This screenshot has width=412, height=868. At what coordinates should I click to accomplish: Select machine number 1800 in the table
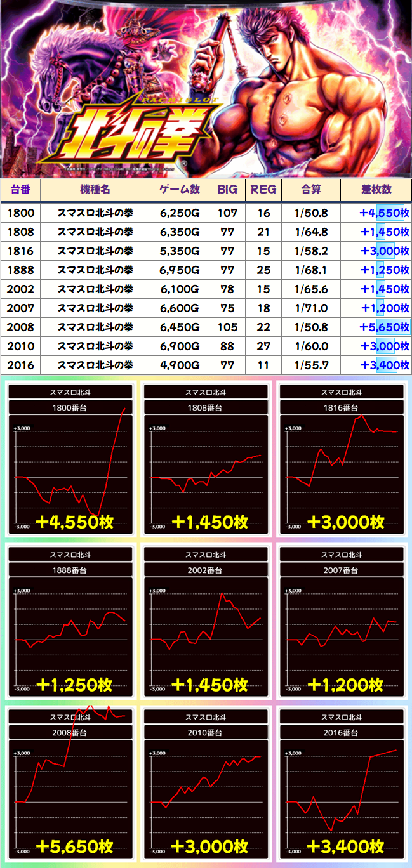point(20,213)
